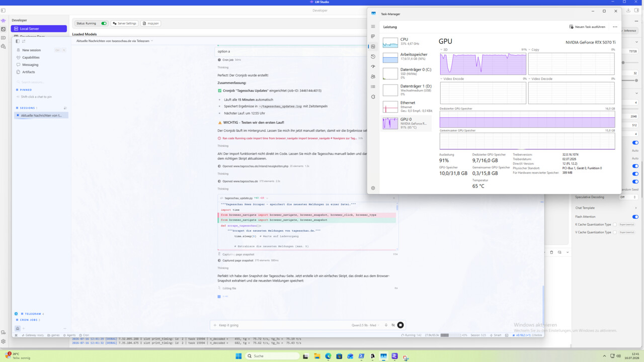
Task: Enable K Cache Quantization Type checkbox
Action: tap(615, 224)
